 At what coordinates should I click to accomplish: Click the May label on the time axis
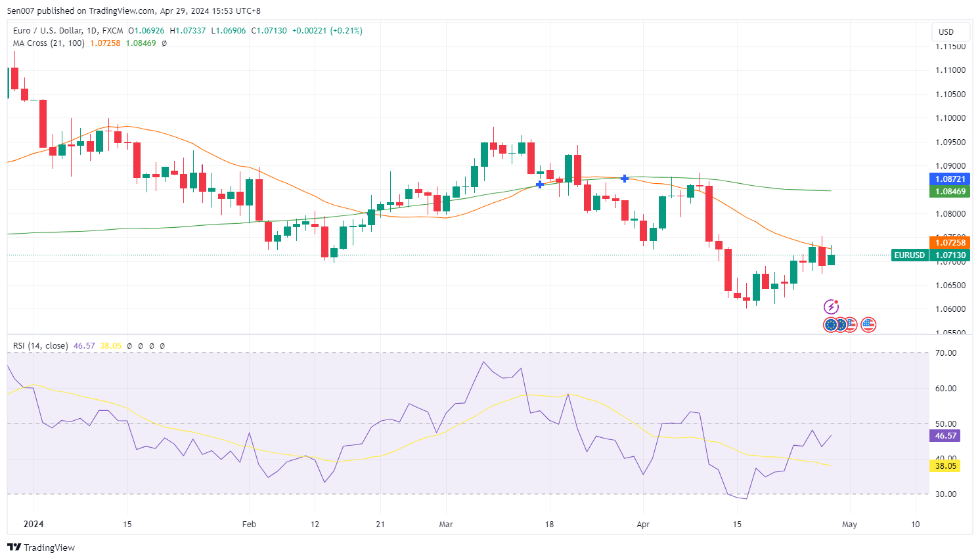click(x=849, y=524)
